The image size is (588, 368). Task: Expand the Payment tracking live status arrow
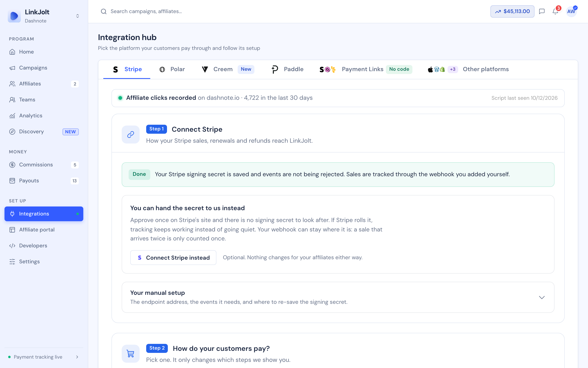pyautogui.click(x=77, y=357)
